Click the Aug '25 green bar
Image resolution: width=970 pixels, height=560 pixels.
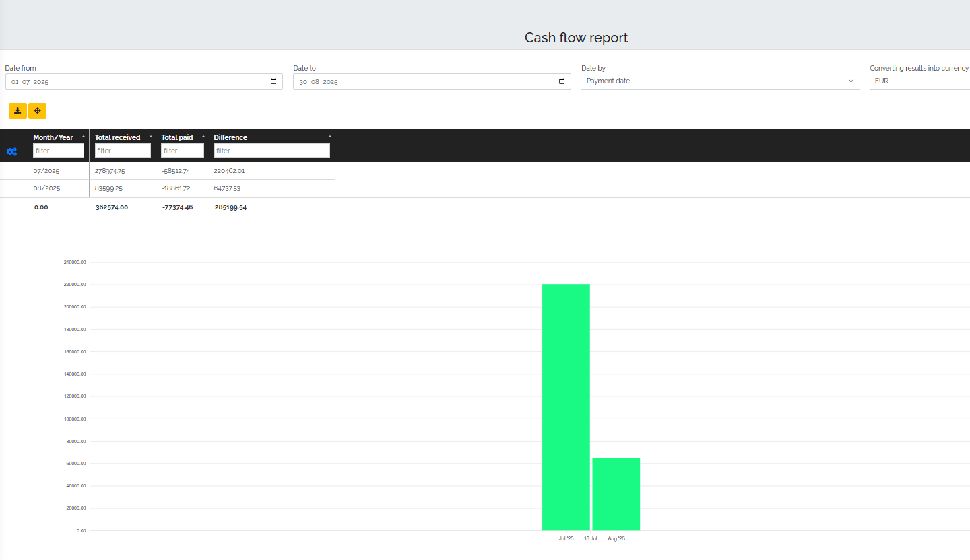[616, 494]
